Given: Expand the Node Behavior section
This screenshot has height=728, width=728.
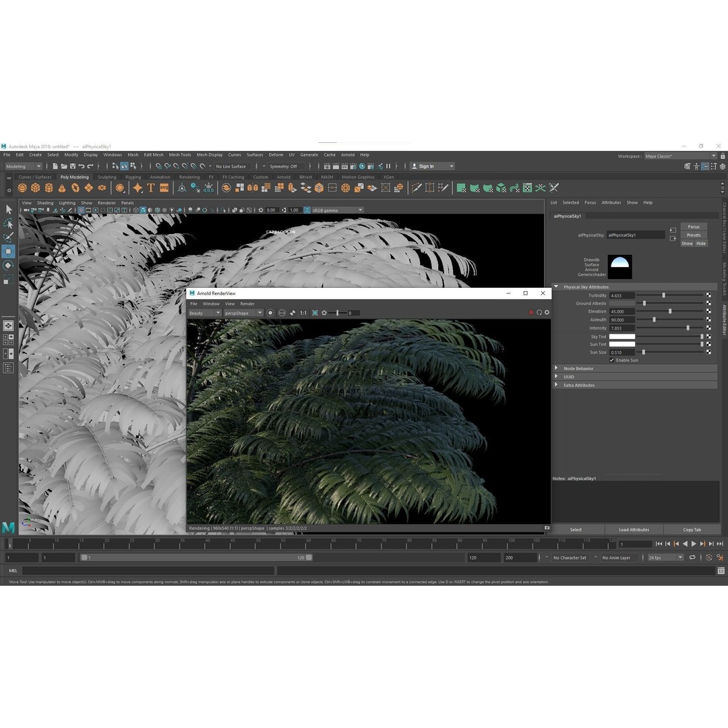Looking at the screenshot, I should pyautogui.click(x=556, y=368).
